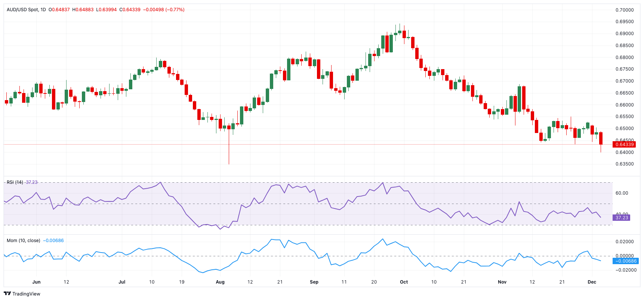Click the AUD/USD Spot, 1D chart title
Image resolution: width=644 pixels, height=300 pixels.
click(26, 10)
